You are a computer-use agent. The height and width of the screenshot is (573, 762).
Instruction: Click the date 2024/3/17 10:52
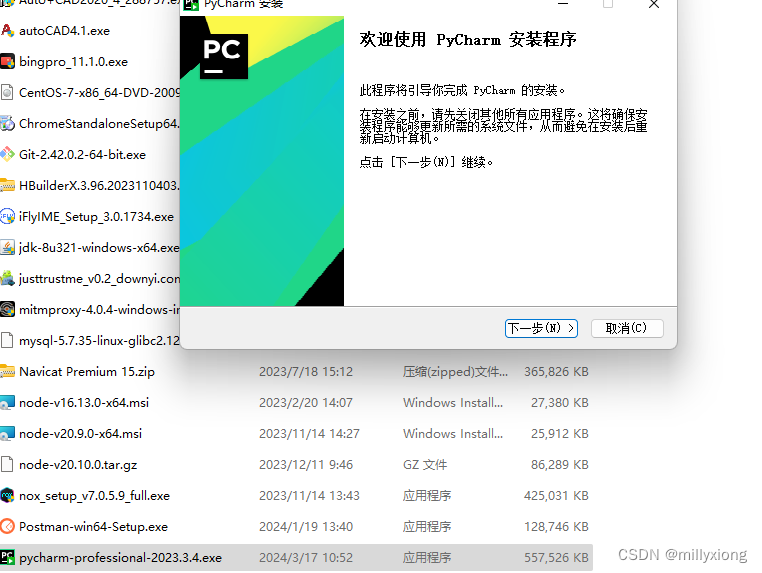(306, 558)
